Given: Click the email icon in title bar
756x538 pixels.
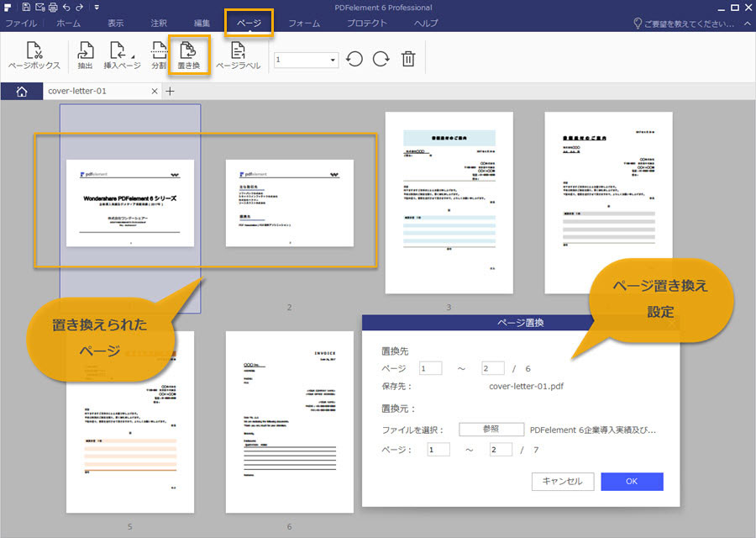Looking at the screenshot, I should (x=40, y=8).
